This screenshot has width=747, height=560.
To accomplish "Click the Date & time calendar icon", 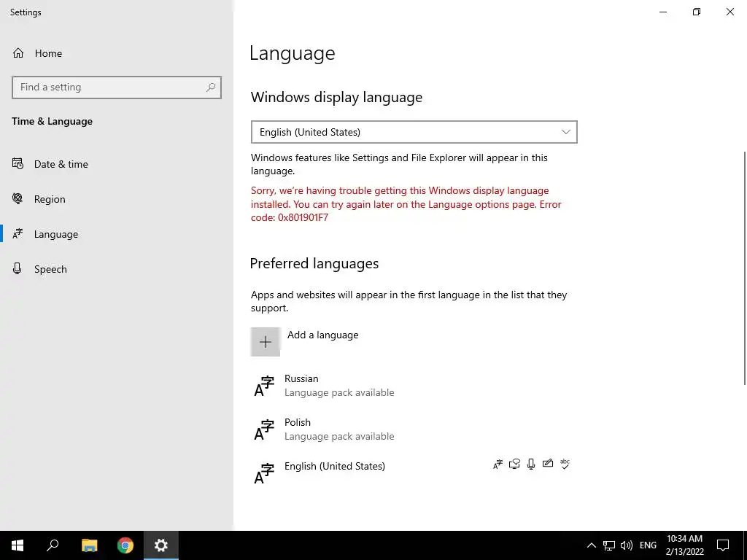I will (18, 164).
